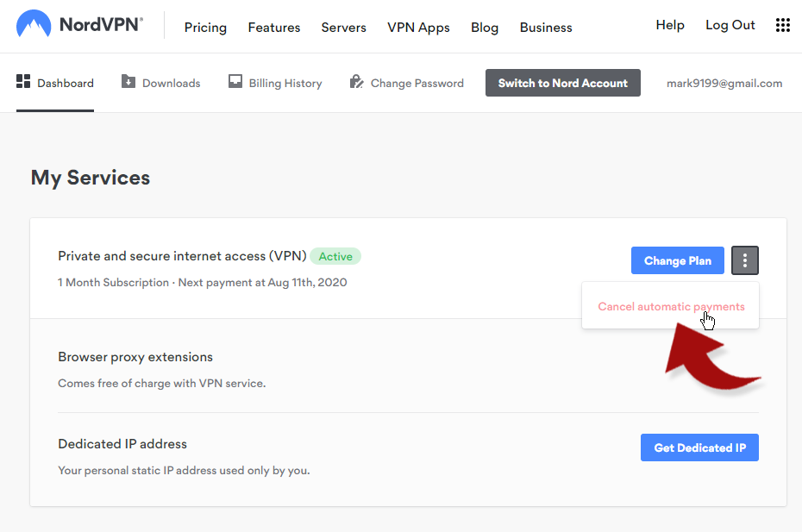802x532 pixels.
Task: Click the Billing History inbox icon
Action: tap(235, 81)
